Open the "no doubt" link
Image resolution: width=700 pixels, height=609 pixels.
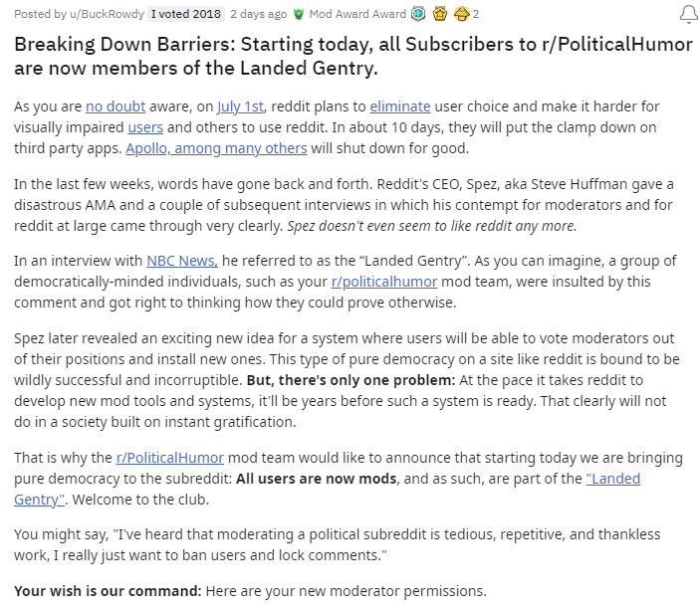(x=117, y=106)
